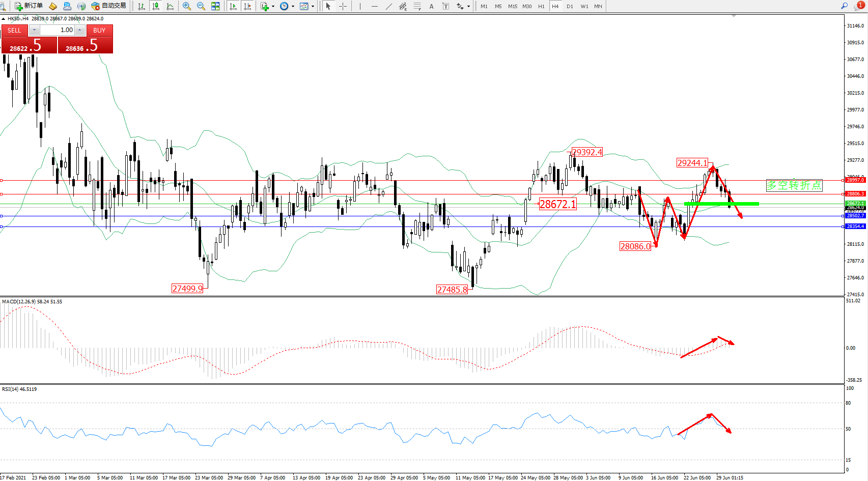Switch chart to candlestick mode

(156, 6)
